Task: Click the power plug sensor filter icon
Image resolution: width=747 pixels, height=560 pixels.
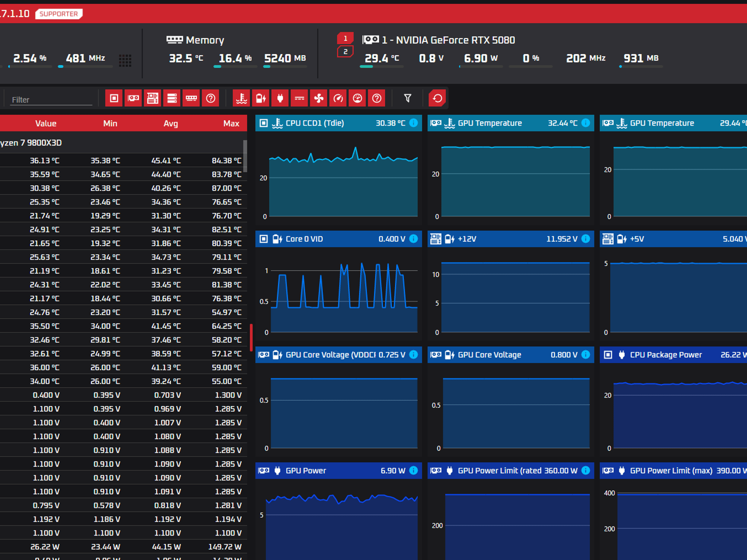Action: (280, 98)
